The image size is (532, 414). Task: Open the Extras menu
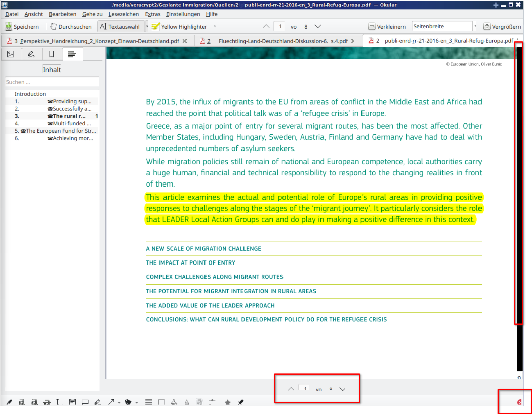click(x=152, y=14)
